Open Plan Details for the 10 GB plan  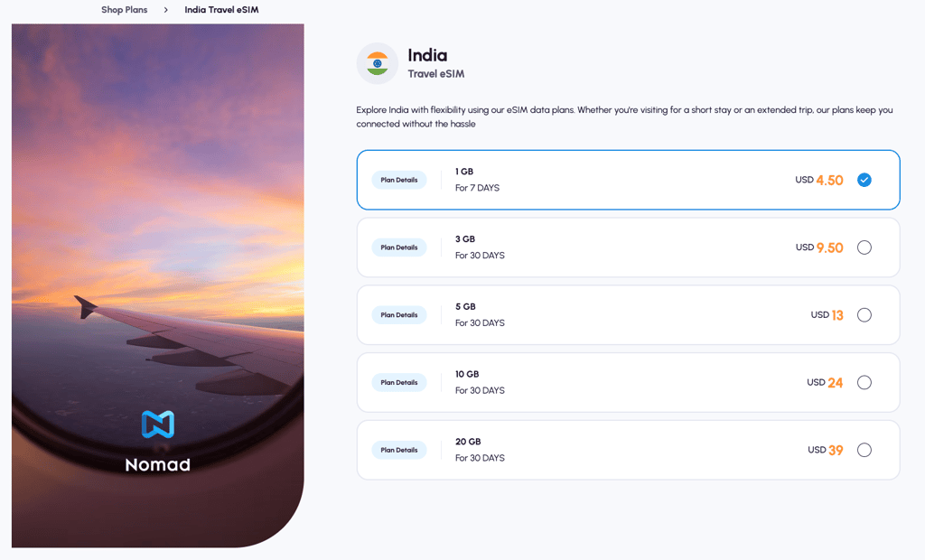pos(398,382)
